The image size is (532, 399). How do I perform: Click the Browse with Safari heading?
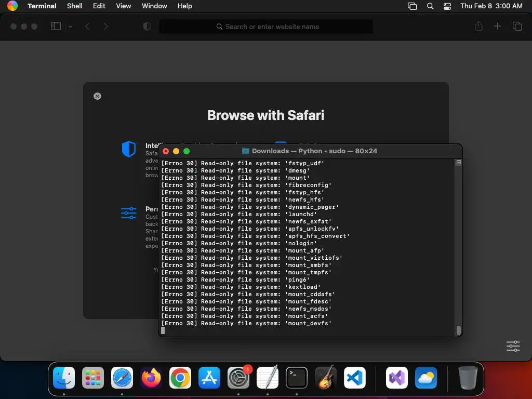click(x=265, y=115)
